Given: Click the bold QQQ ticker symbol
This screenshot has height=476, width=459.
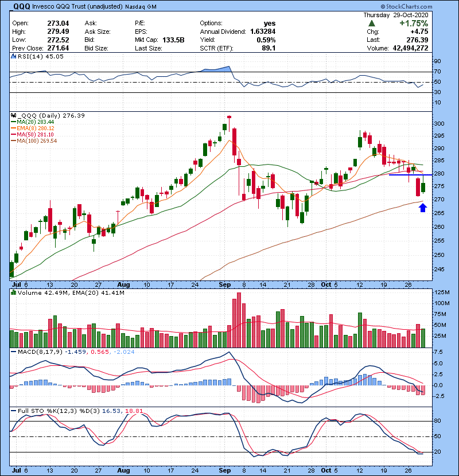Looking at the screenshot, I should 22,6.
